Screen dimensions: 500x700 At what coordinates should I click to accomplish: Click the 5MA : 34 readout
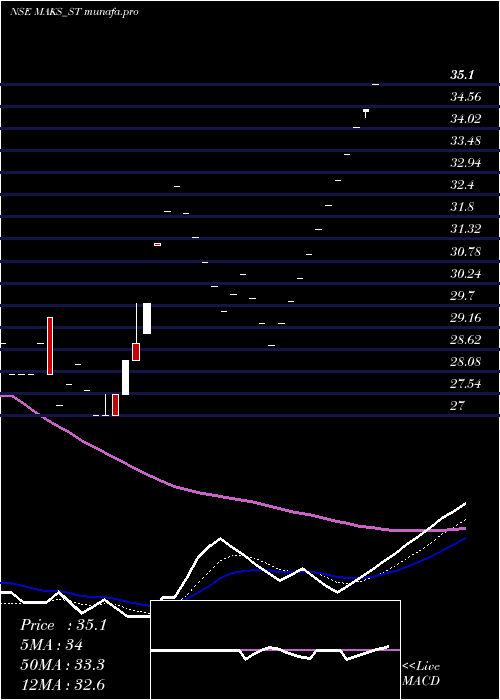(51, 645)
